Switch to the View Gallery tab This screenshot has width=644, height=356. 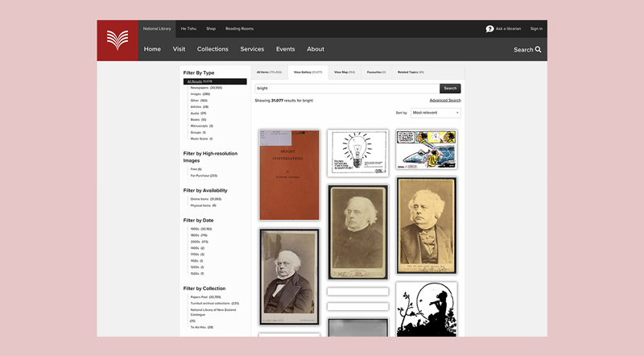(x=308, y=72)
